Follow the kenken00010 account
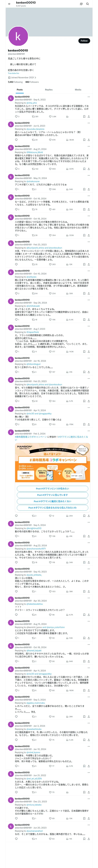 84,41
